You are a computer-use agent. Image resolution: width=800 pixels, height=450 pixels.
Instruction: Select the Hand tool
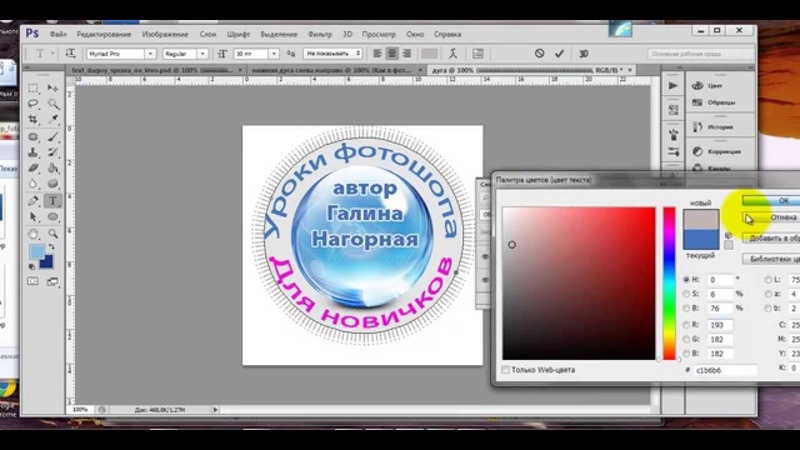[x=33, y=234]
